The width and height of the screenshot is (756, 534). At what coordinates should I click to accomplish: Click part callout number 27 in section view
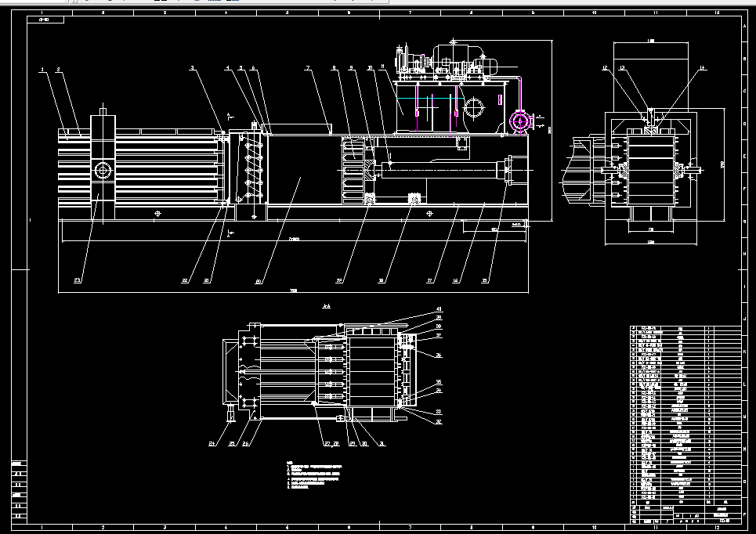pos(327,443)
